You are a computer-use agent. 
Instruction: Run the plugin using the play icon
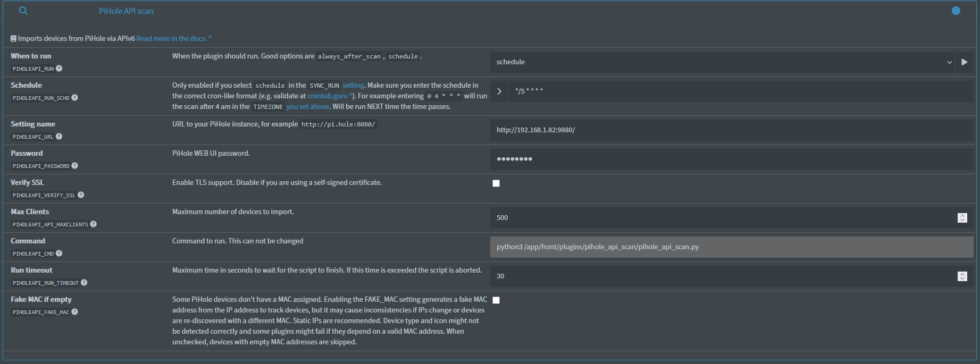pyautogui.click(x=965, y=62)
